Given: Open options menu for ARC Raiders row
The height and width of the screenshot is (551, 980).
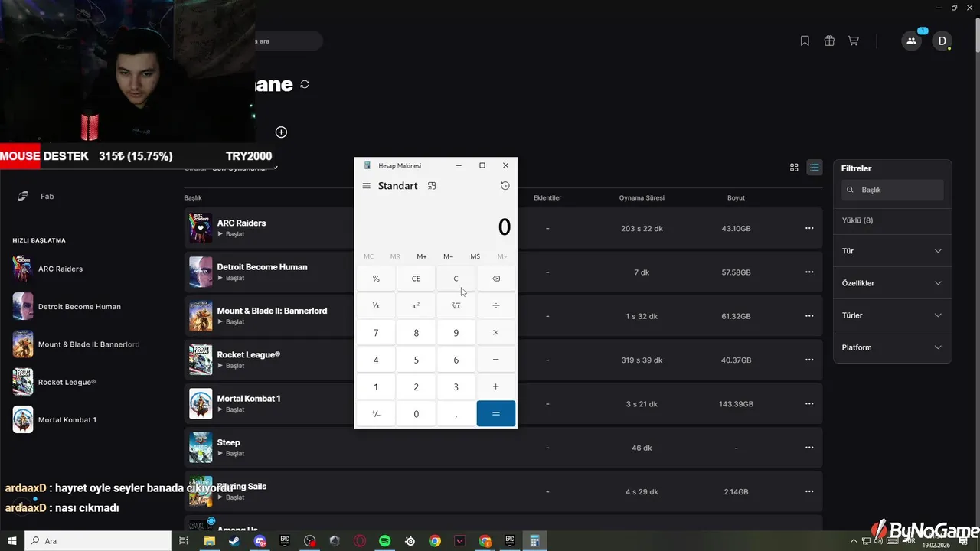Looking at the screenshot, I should click(x=809, y=228).
